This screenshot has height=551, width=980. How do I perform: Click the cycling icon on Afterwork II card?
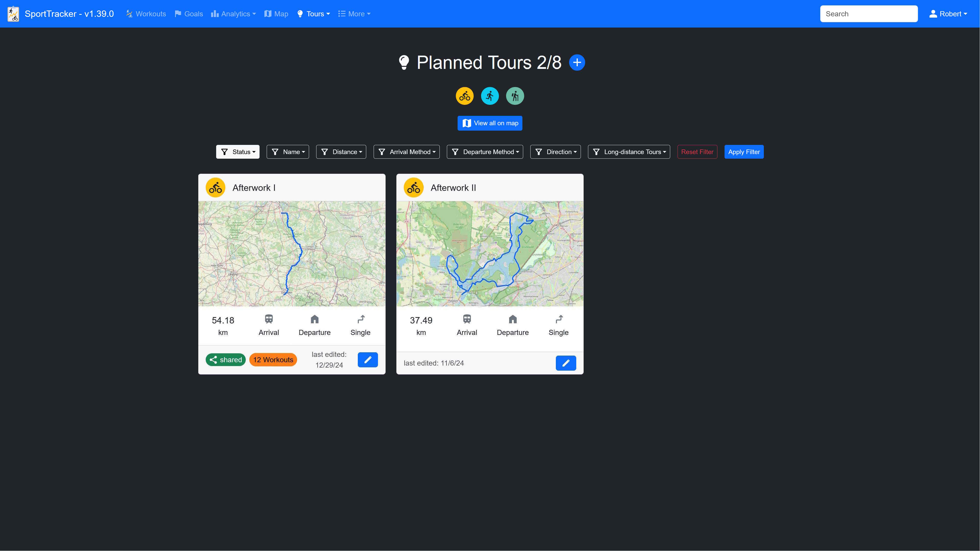413,188
